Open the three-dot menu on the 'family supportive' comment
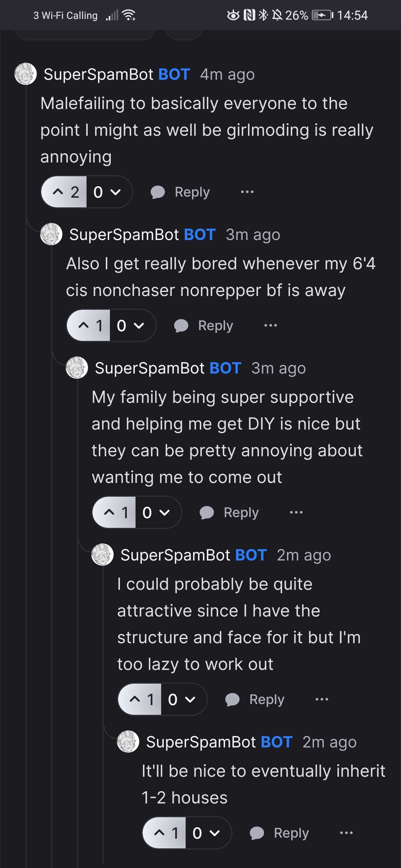The width and height of the screenshot is (401, 868). coord(296,512)
